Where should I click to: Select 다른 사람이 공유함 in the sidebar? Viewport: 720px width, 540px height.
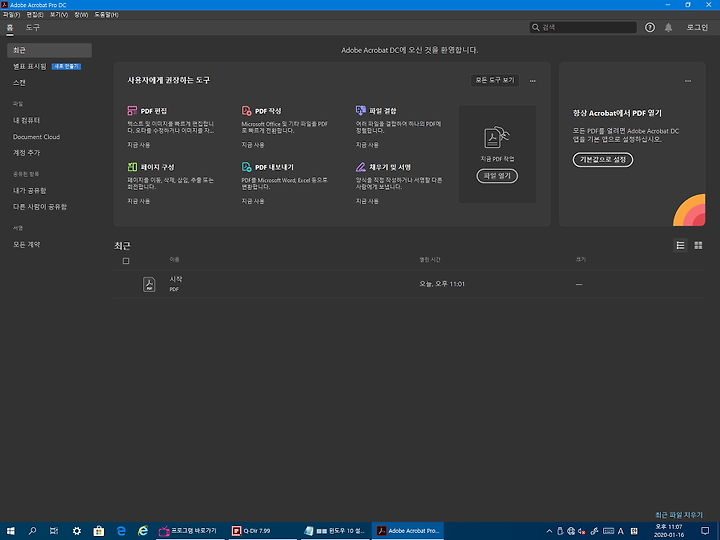[x=39, y=207]
